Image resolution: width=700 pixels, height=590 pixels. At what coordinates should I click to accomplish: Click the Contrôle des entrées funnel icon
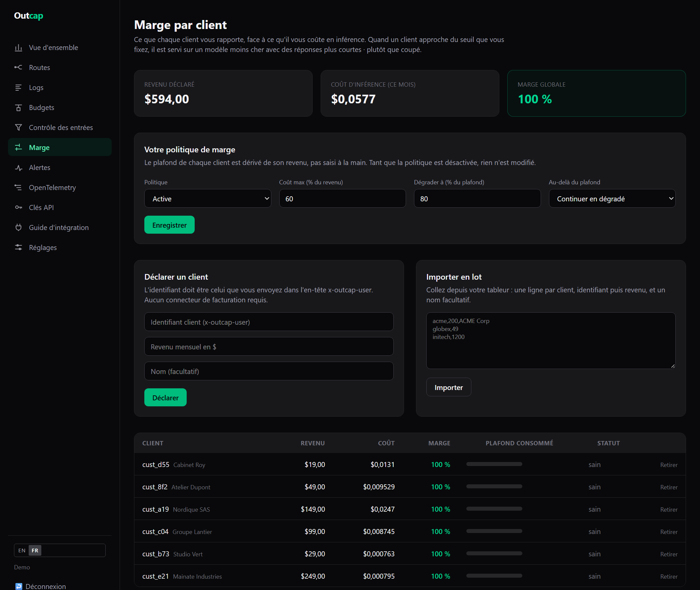point(18,127)
